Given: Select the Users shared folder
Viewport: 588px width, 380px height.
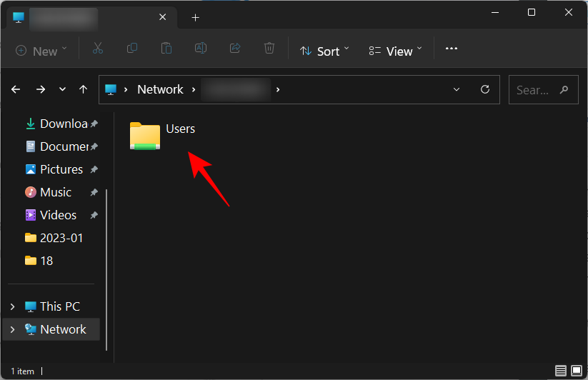Looking at the screenshot, I should [163, 134].
